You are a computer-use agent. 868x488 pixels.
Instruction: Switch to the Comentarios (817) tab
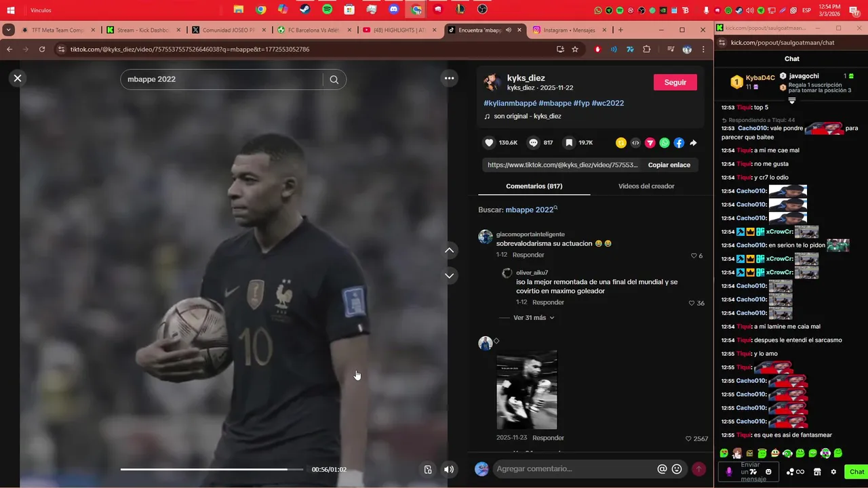pos(534,186)
